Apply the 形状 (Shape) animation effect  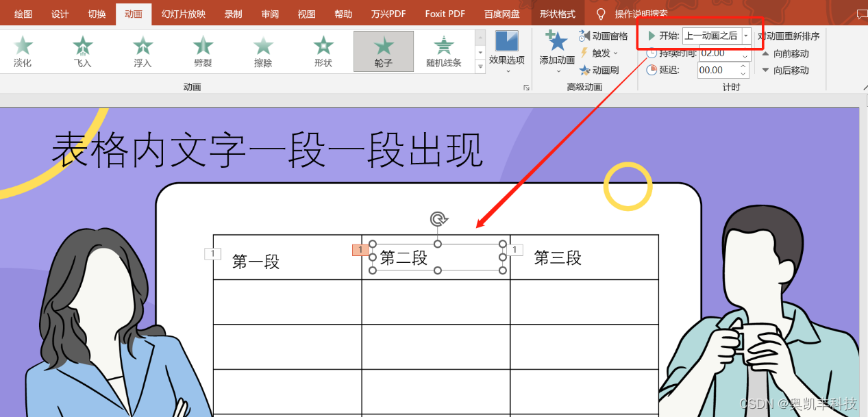(x=323, y=51)
